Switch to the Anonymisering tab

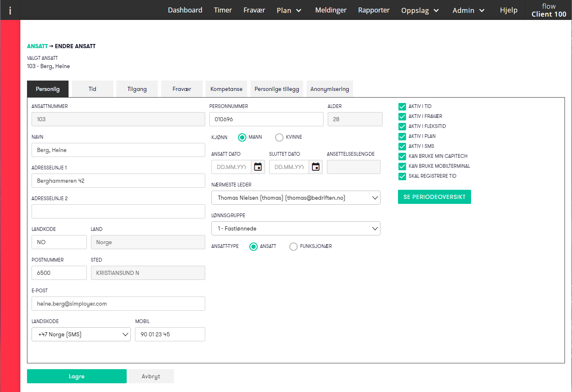click(330, 89)
